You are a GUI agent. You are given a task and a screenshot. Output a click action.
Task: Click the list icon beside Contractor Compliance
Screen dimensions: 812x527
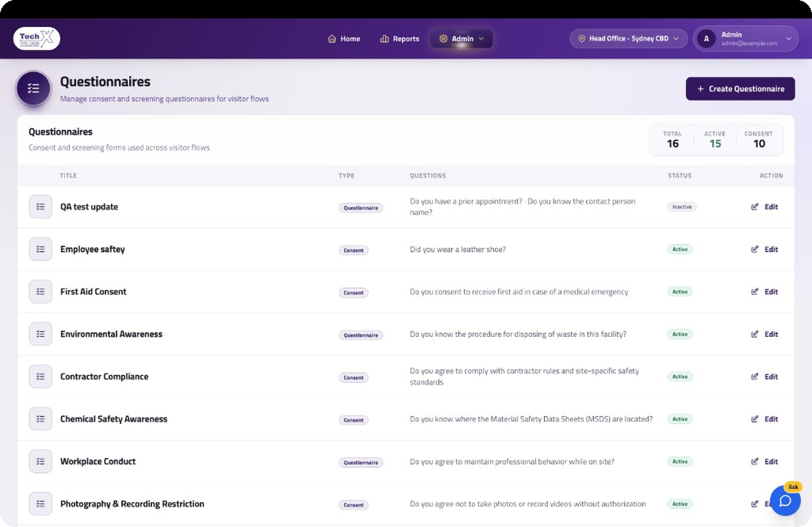click(x=41, y=377)
